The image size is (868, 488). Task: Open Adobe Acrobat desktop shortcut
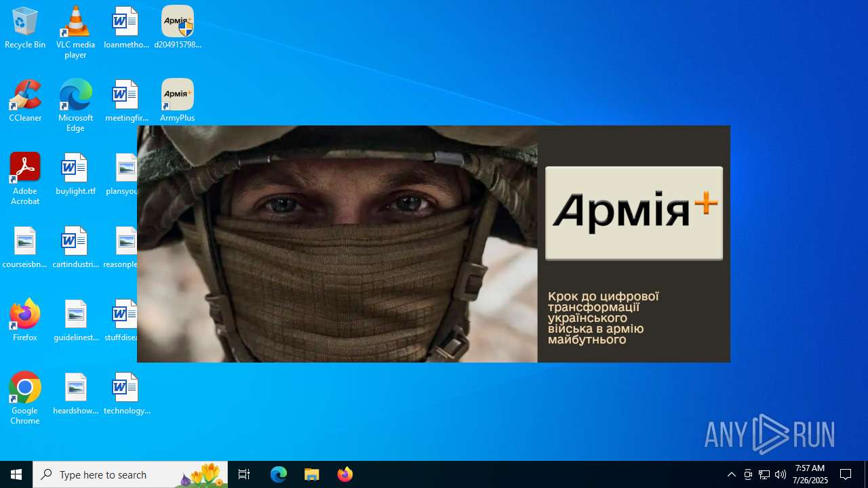(x=25, y=179)
